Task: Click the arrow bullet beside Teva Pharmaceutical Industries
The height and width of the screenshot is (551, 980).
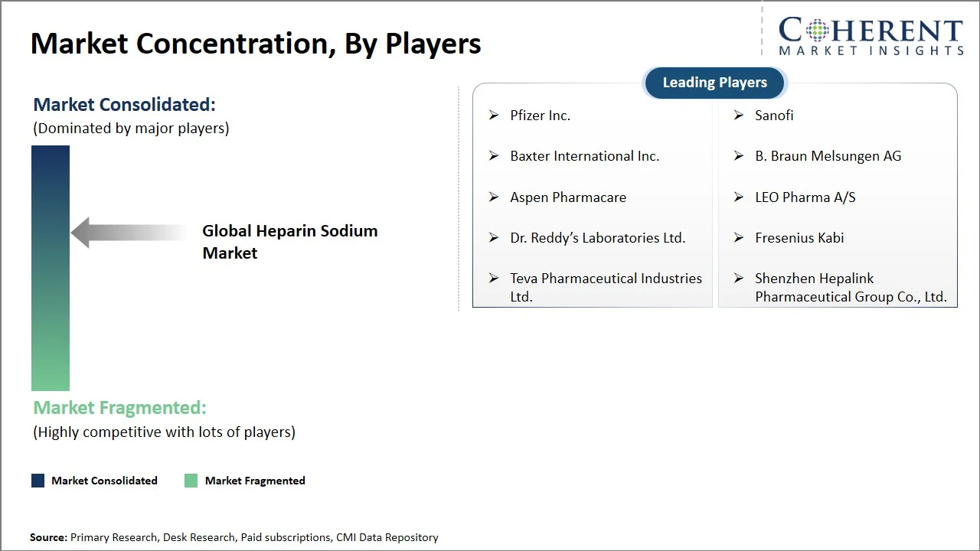Action: click(x=494, y=279)
